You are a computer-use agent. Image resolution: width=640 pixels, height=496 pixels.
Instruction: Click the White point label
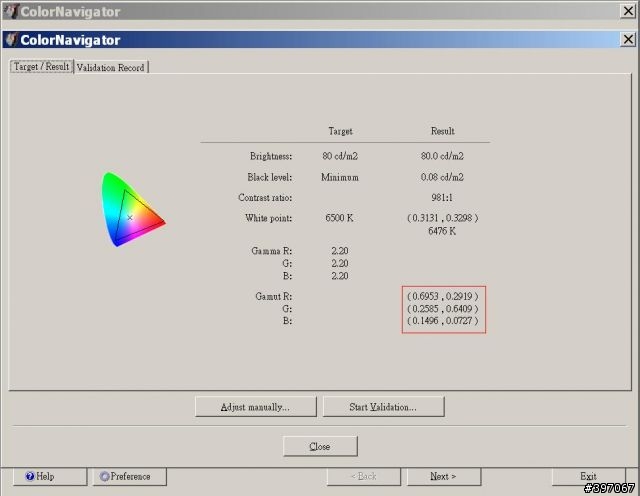269,218
